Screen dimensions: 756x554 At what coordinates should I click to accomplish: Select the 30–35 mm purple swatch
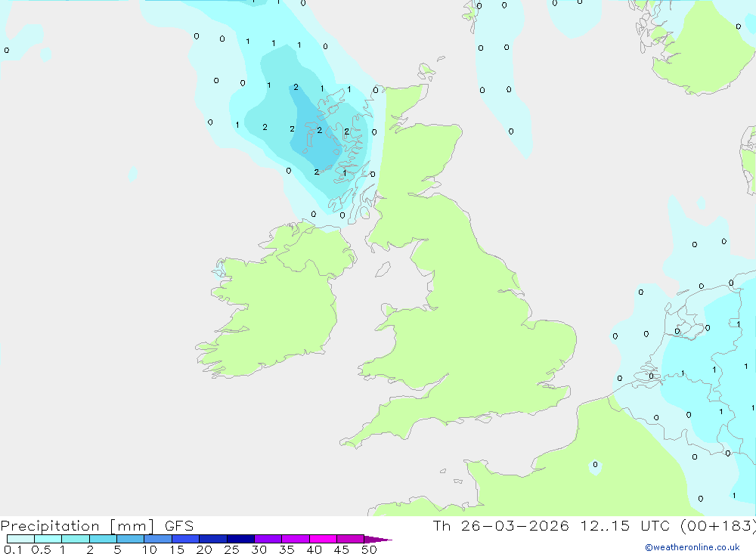click(x=268, y=539)
